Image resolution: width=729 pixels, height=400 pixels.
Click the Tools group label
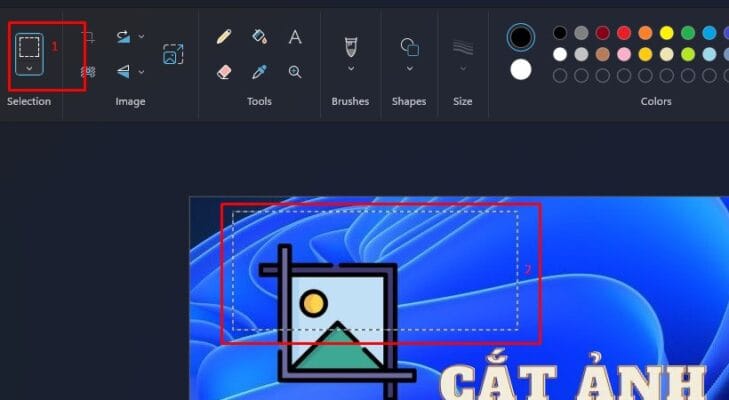pyautogui.click(x=259, y=101)
